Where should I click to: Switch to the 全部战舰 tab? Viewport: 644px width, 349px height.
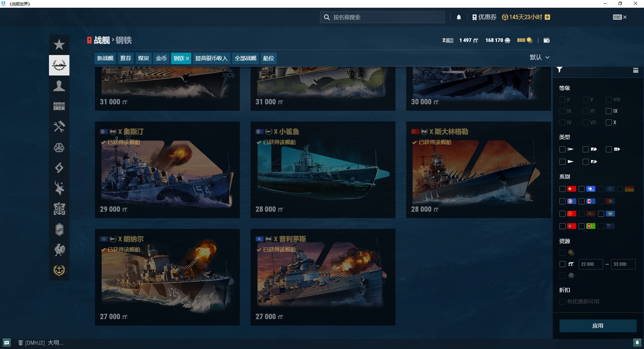tap(245, 58)
